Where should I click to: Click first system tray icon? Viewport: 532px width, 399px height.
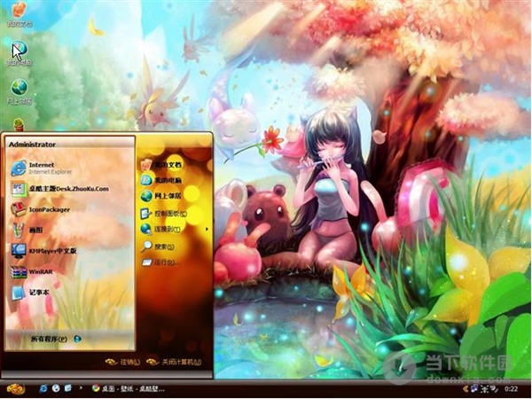click(474, 389)
